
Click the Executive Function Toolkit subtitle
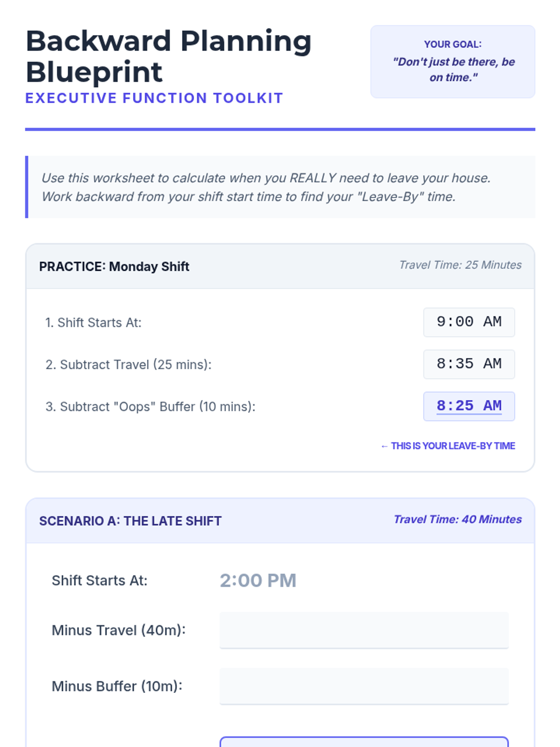(x=154, y=98)
